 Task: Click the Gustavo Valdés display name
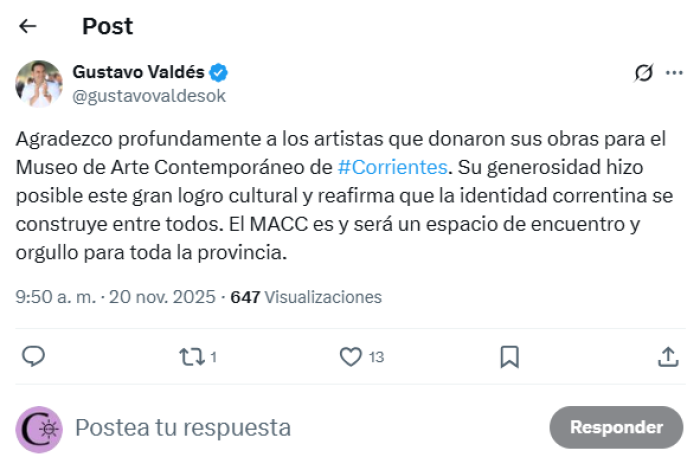(138, 72)
